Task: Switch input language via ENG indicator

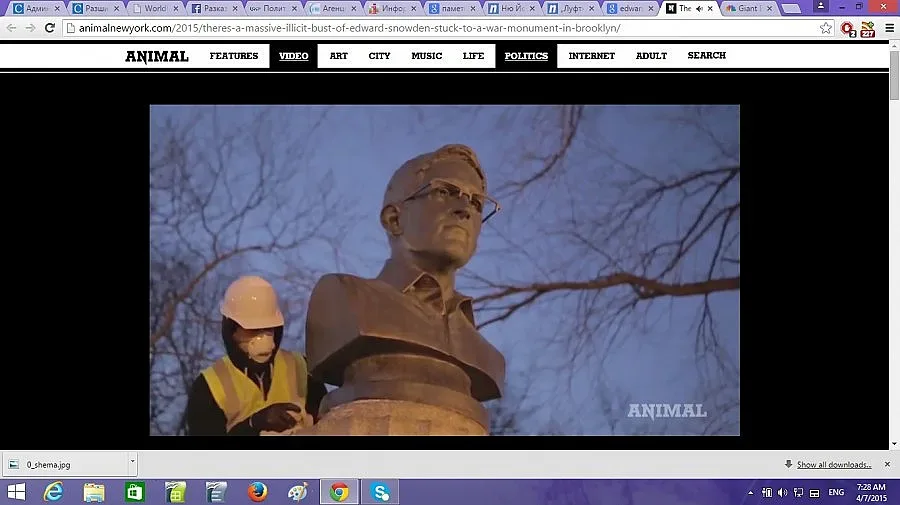Action: click(x=836, y=492)
